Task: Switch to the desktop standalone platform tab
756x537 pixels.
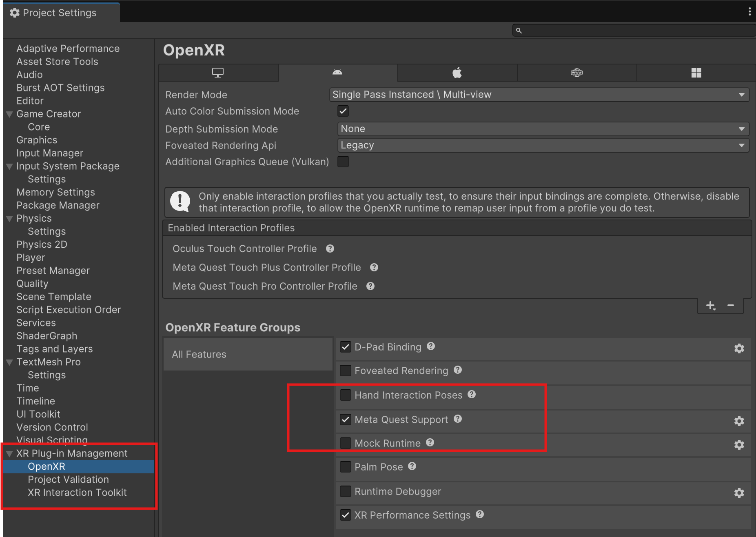Action: click(218, 73)
